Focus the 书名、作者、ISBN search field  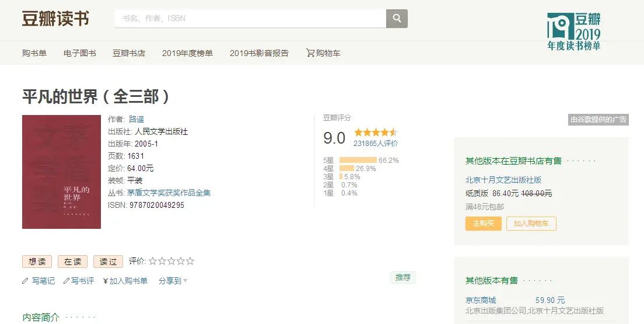[250, 19]
